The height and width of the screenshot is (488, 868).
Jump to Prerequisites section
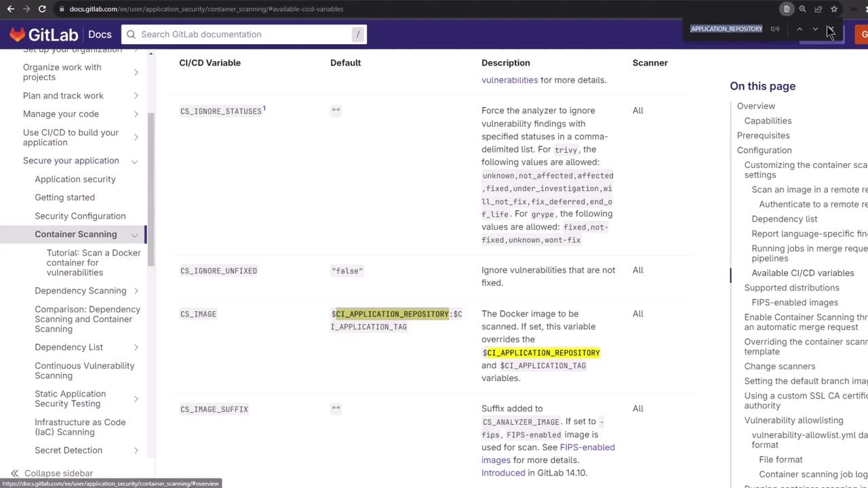(764, 136)
